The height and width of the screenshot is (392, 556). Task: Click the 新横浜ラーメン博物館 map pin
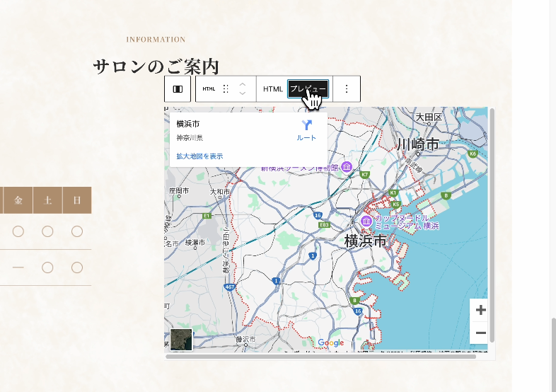click(x=347, y=167)
